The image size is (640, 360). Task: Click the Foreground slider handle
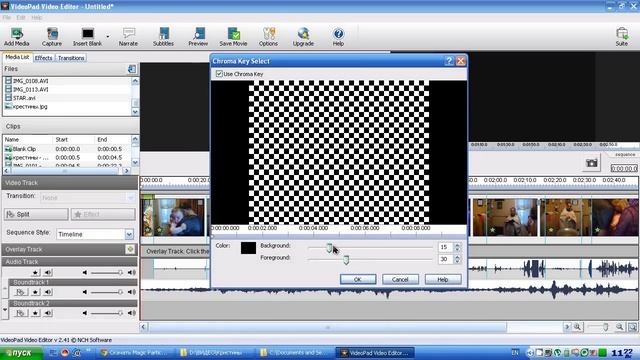point(346,259)
